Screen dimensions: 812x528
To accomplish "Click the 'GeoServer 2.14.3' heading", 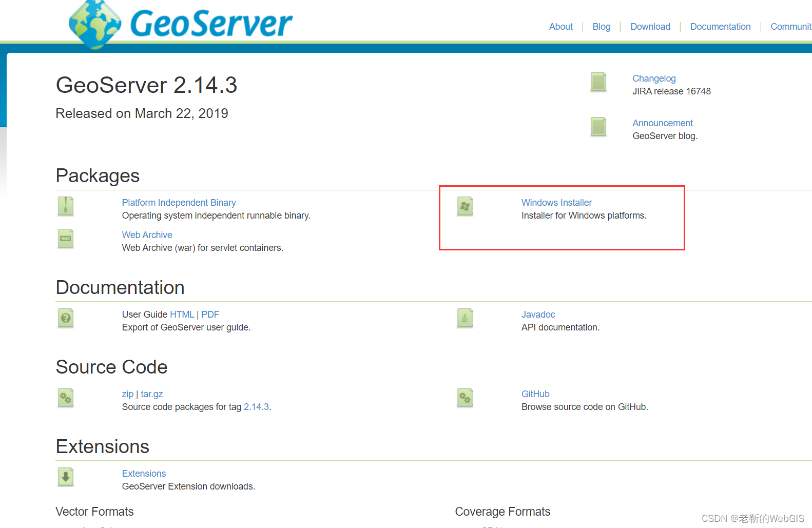I will pos(146,85).
